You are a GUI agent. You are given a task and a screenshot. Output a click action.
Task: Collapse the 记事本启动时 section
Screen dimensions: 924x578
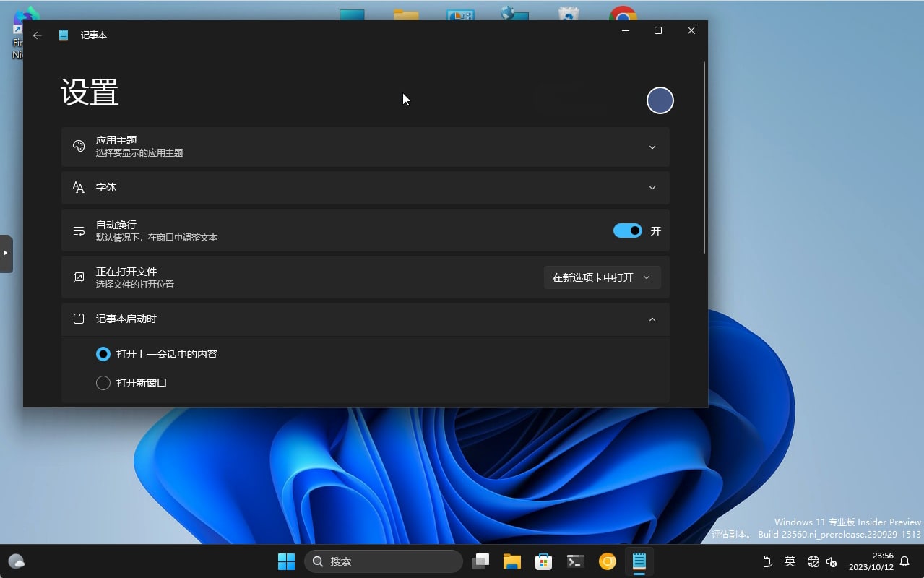click(x=652, y=319)
